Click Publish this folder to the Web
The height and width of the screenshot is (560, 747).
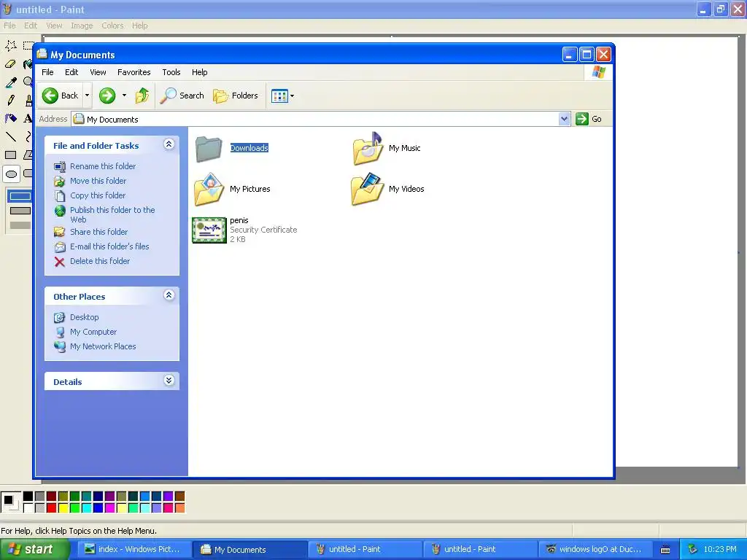tap(112, 215)
